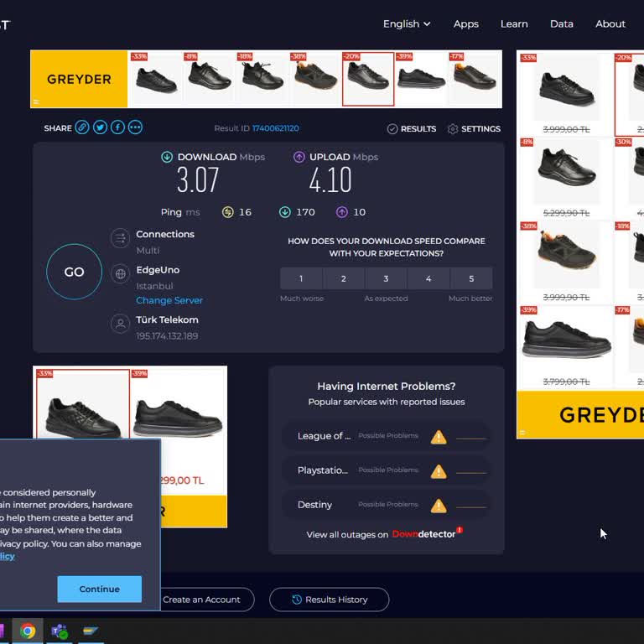Click -33% shoe in top banner

156,80
